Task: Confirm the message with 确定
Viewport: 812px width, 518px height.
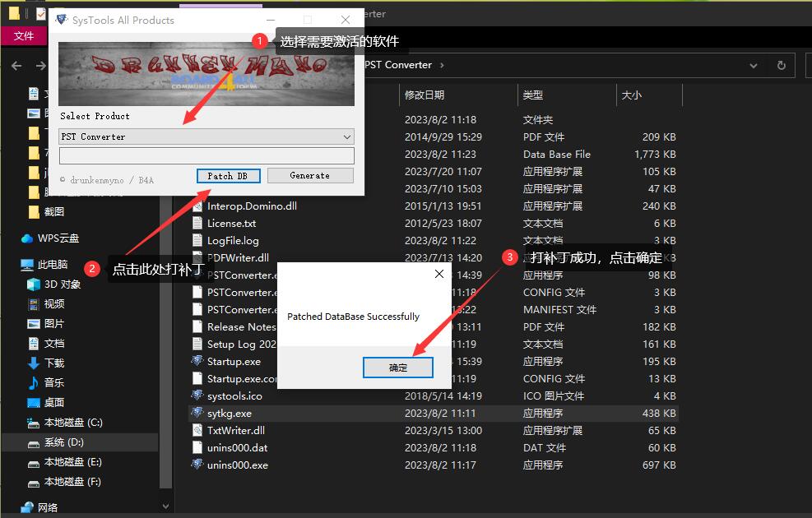Action: (397, 368)
